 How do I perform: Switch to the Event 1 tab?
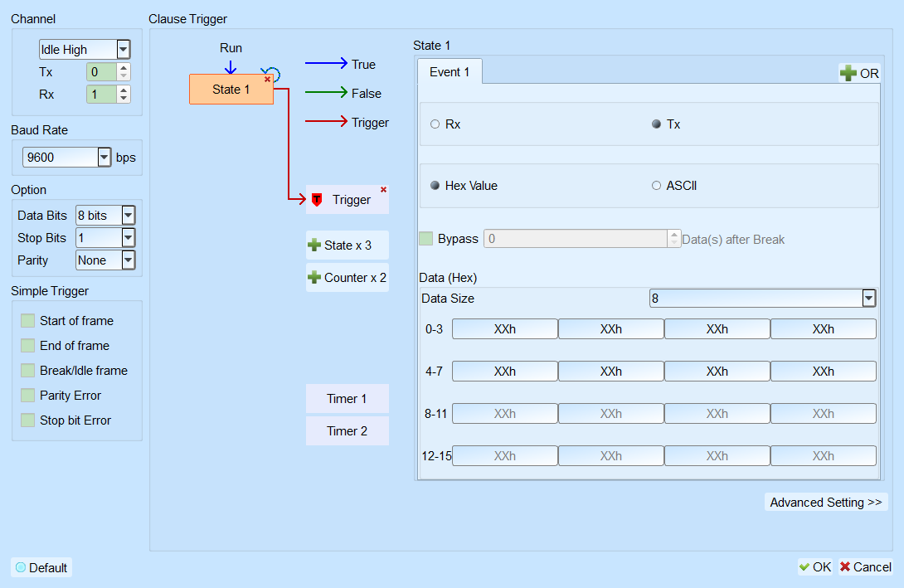coord(450,72)
